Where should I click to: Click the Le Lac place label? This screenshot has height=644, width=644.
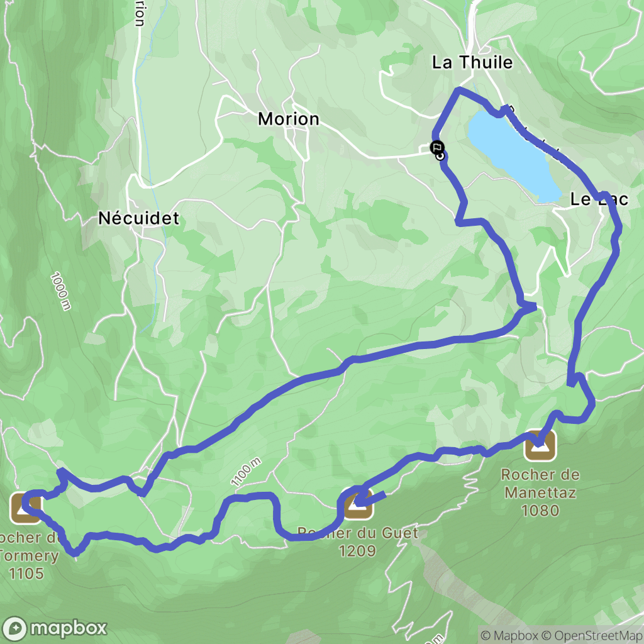(599, 199)
